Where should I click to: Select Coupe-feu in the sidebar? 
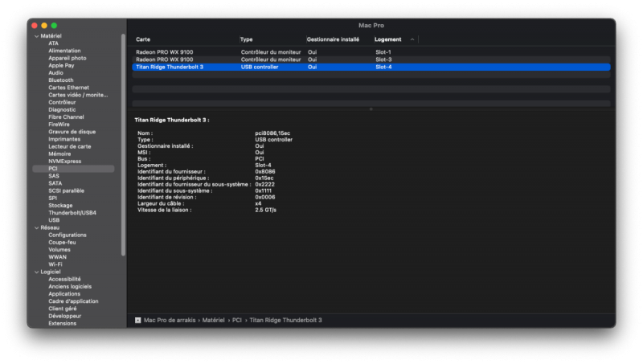click(62, 243)
